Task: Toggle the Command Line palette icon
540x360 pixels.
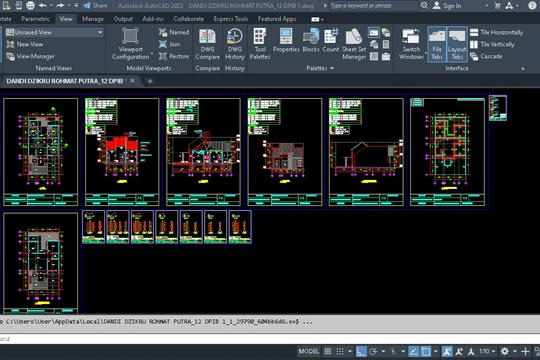Action: click(374, 32)
